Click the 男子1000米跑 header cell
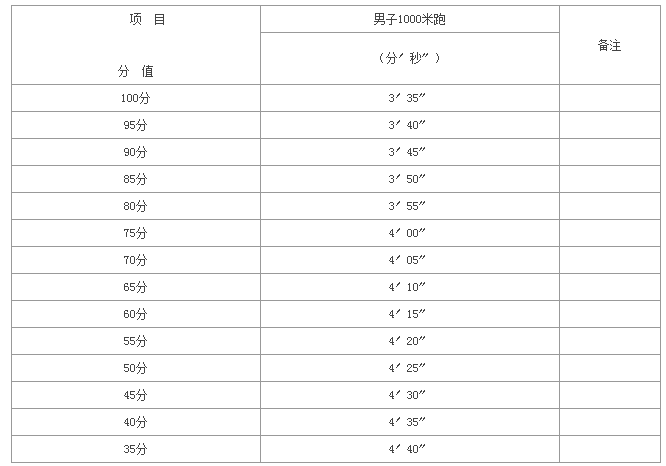Screen dimensions: 666x466 (x=409, y=19)
